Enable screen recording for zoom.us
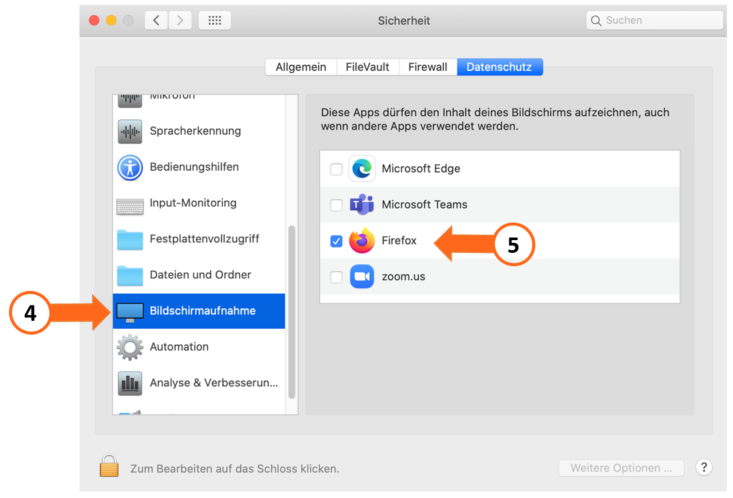 tap(336, 277)
